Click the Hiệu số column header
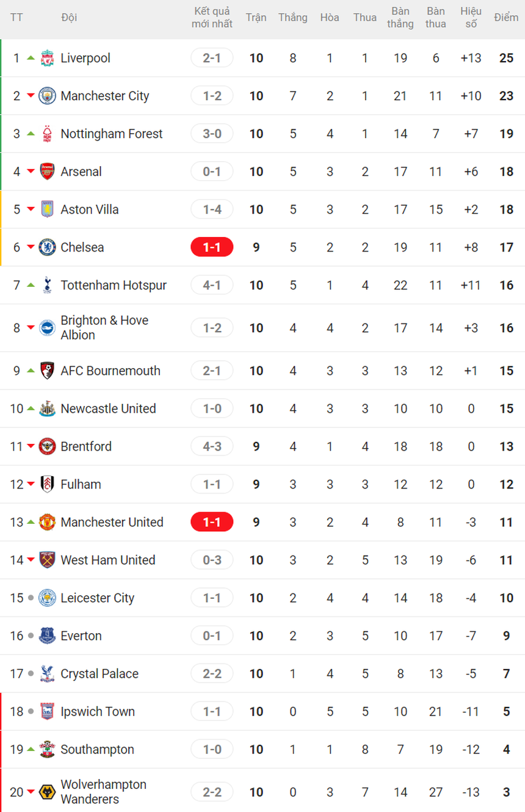 pyautogui.click(x=471, y=18)
